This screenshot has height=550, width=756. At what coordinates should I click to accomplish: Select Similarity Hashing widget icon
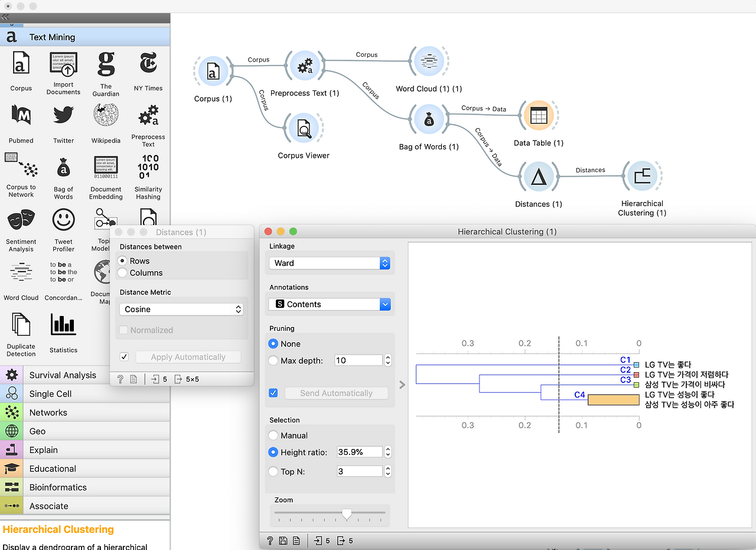pyautogui.click(x=148, y=167)
